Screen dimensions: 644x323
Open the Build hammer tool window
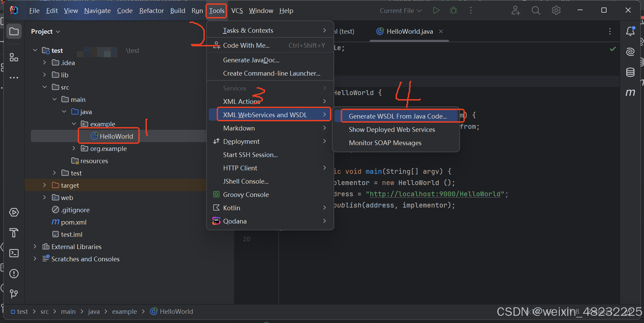(14, 233)
